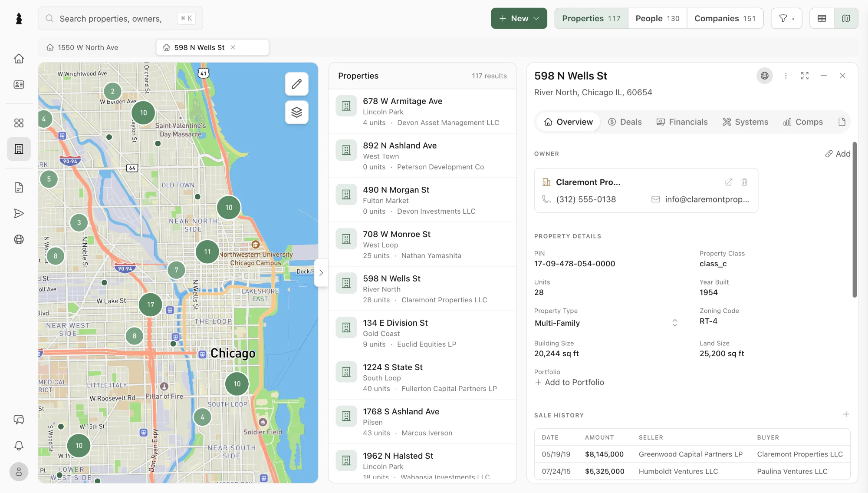Delete the Claremont owner via trash icon
Viewport: 868px width, 493px height.
pyautogui.click(x=744, y=182)
